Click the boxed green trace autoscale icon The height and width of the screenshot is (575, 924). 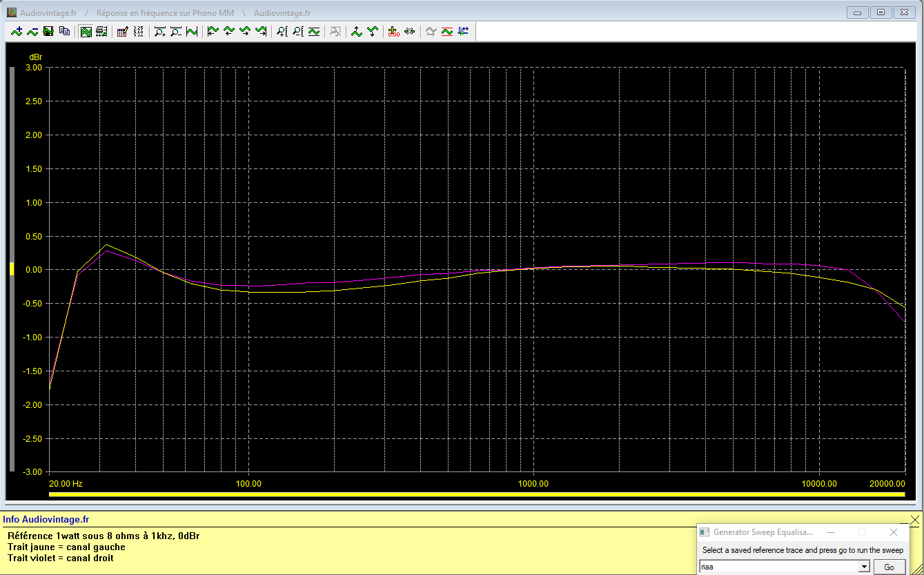coord(313,31)
